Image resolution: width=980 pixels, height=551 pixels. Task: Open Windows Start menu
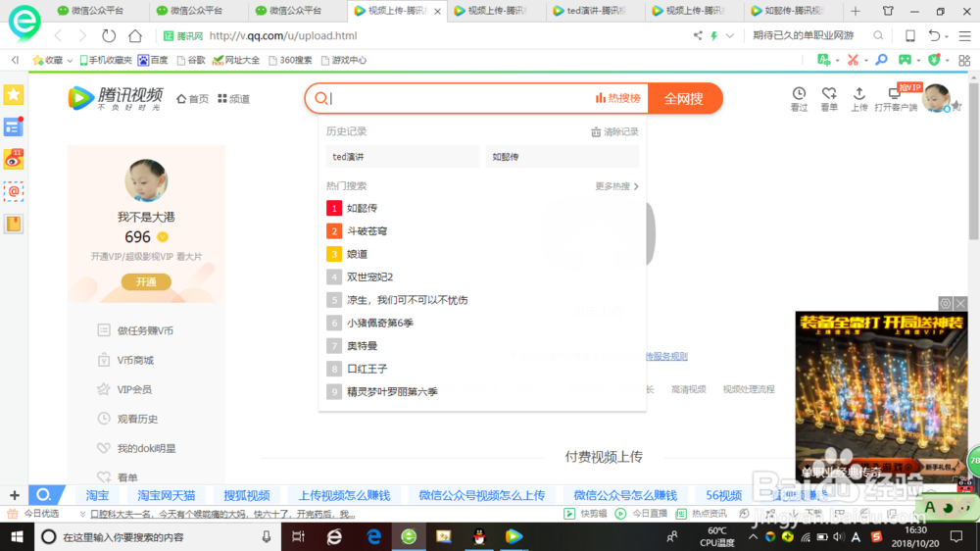(17, 536)
